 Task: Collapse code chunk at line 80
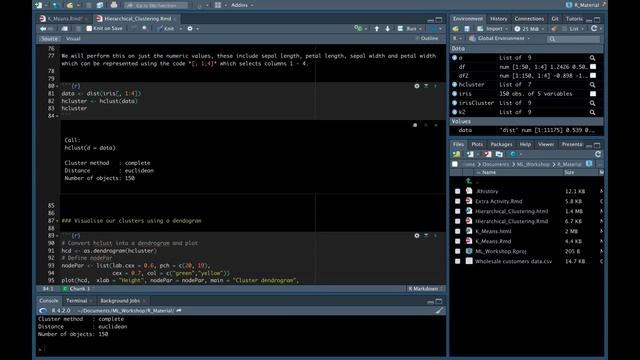[x=57, y=86]
